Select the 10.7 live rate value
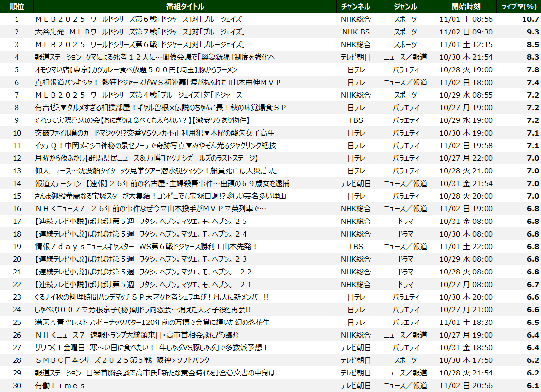Screen dimensions: 541x392 (530, 19)
